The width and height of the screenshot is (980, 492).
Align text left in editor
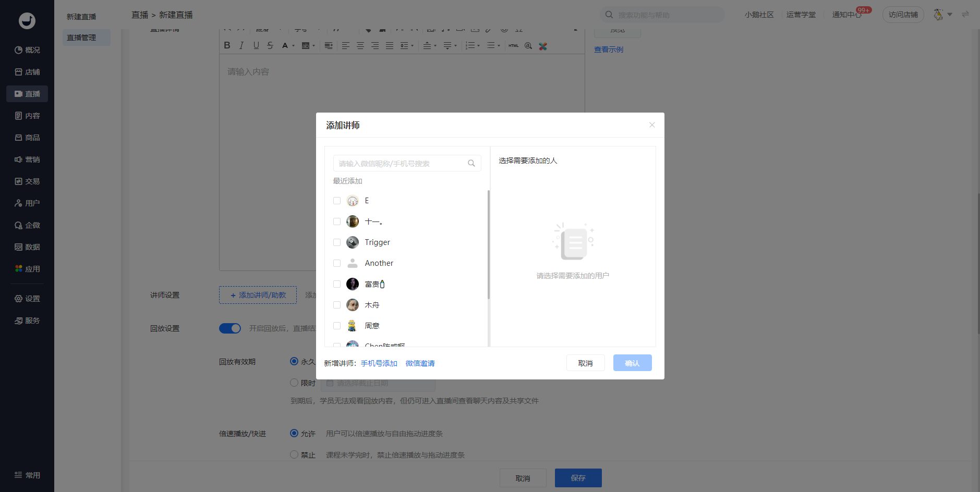(x=346, y=46)
